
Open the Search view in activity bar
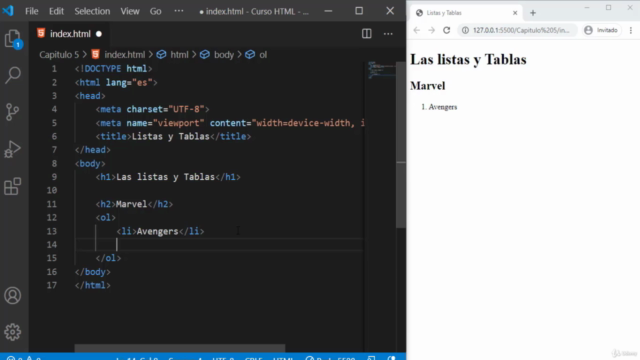click(x=13, y=75)
